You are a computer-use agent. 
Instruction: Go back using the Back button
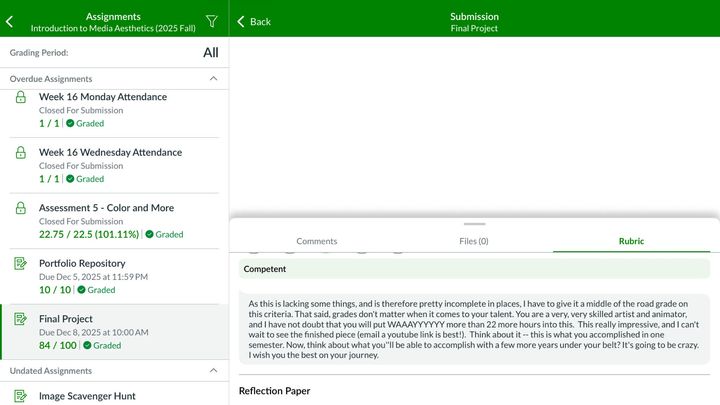[x=254, y=21]
